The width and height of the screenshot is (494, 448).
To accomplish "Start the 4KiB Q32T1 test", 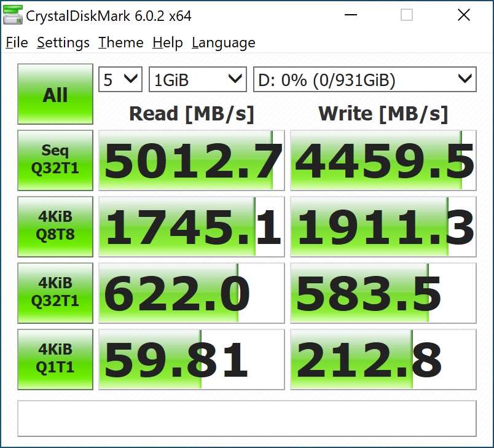I will (x=55, y=293).
